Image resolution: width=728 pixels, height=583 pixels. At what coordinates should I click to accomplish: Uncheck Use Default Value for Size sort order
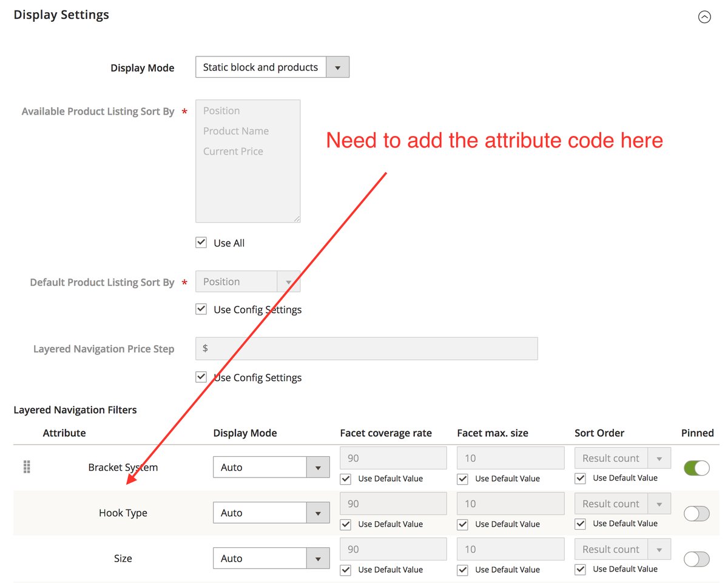(x=580, y=568)
